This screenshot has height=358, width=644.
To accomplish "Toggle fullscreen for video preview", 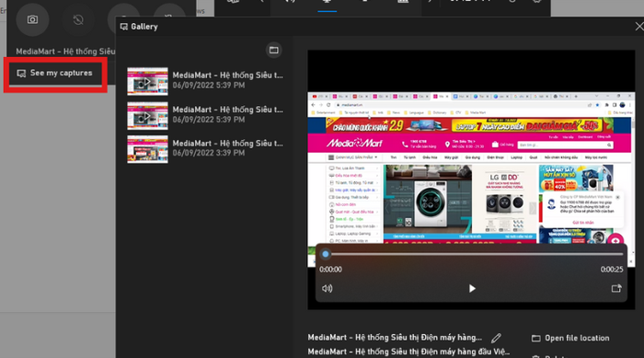I will point(616,289).
